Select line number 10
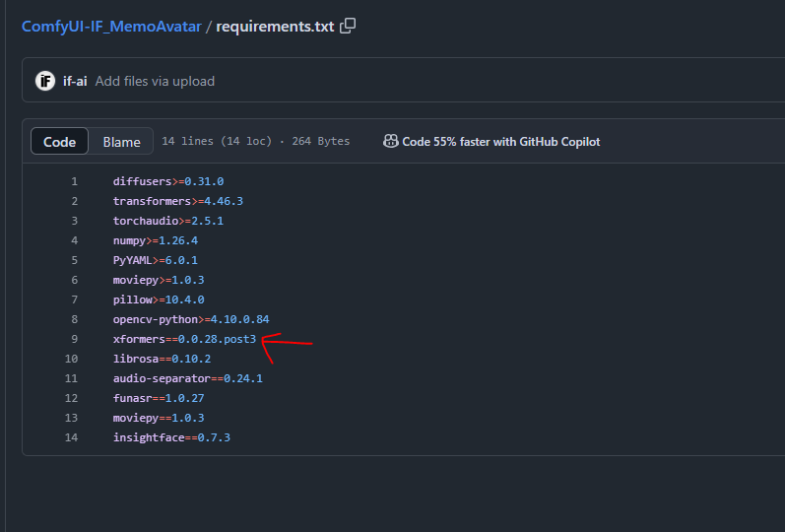 [x=71, y=359]
